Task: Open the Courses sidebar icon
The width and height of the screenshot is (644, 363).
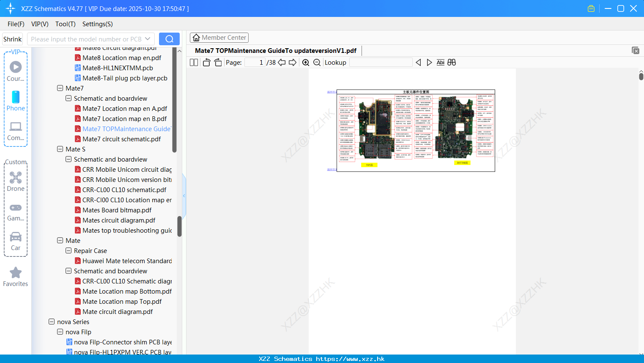Action: [x=16, y=71]
